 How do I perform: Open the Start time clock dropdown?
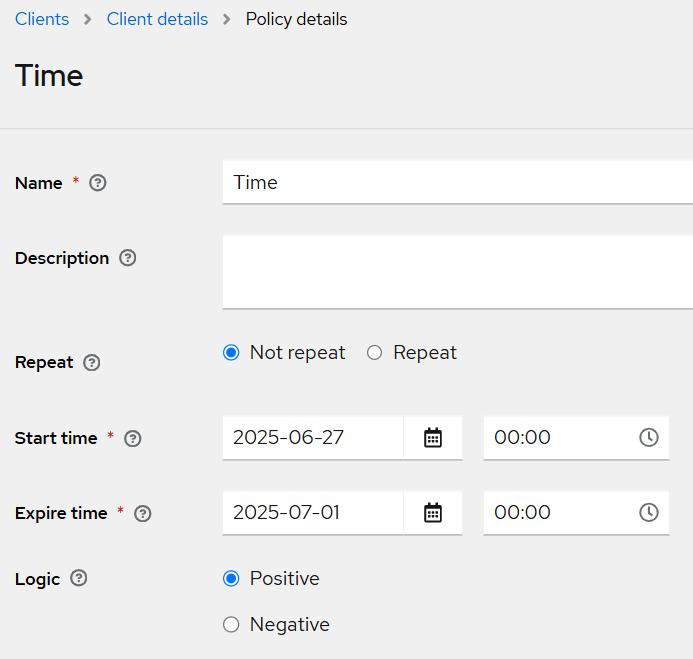coord(649,438)
